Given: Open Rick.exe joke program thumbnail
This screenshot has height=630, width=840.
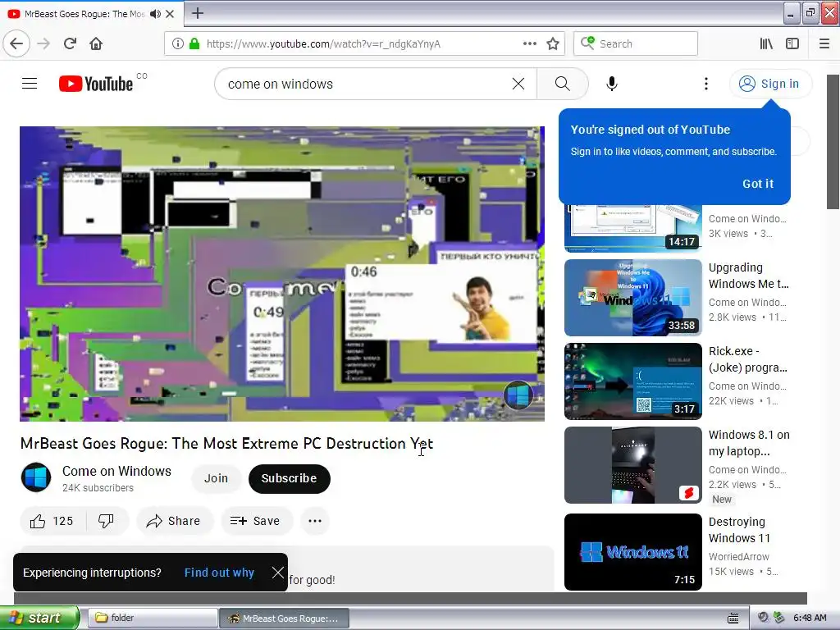Looking at the screenshot, I should tap(632, 381).
